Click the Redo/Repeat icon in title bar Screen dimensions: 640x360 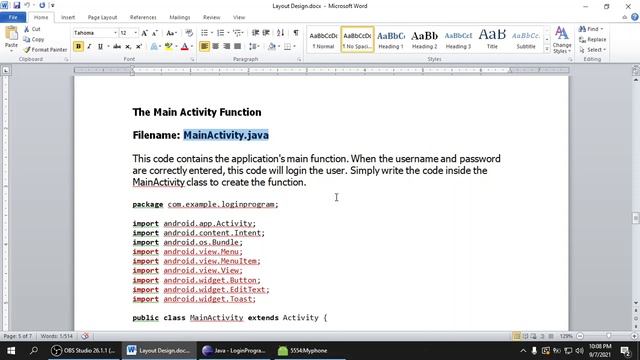pos(42,5)
